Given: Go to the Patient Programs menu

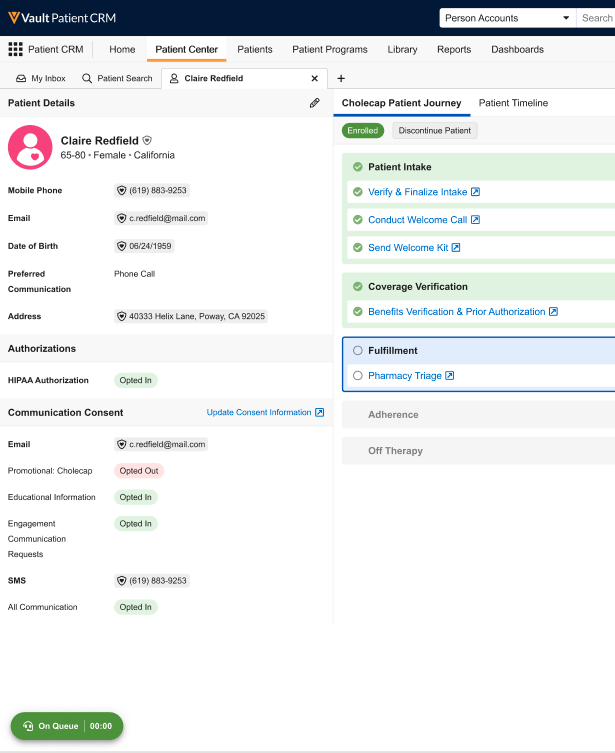Looking at the screenshot, I should 329,50.
